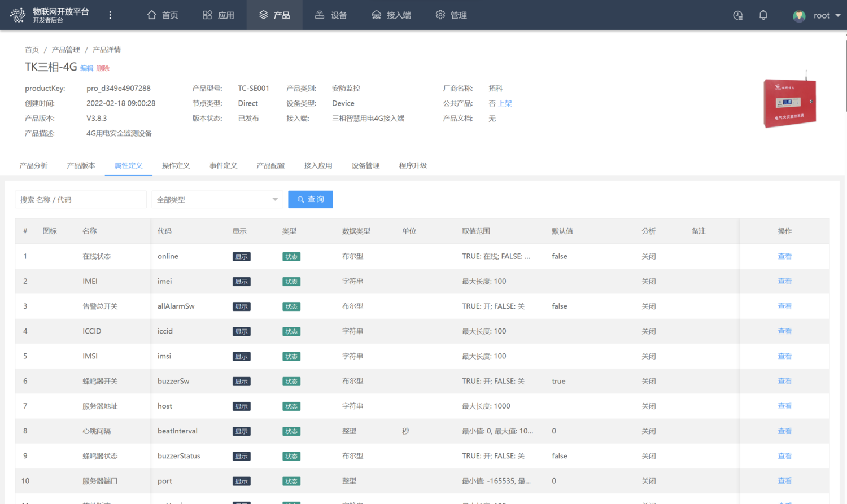
Task: Open the clock history icon
Action: click(738, 15)
